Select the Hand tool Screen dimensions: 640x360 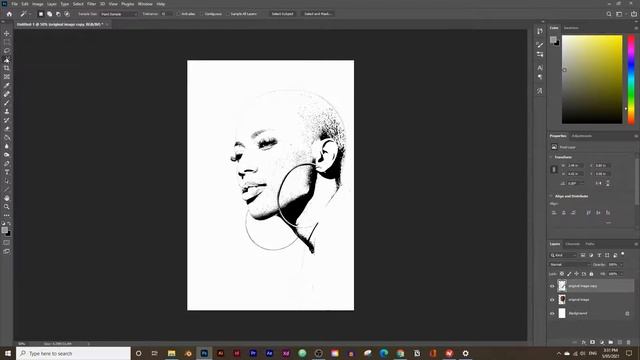pos(7,198)
